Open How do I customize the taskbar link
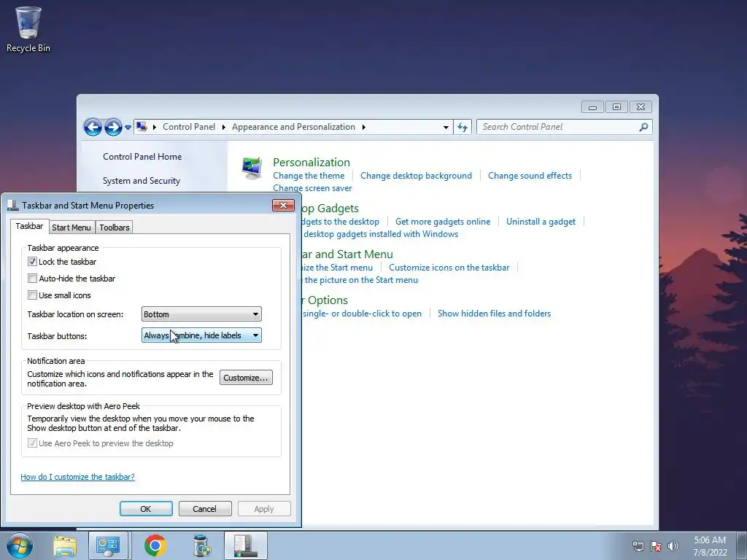The height and width of the screenshot is (560, 747). (x=77, y=477)
